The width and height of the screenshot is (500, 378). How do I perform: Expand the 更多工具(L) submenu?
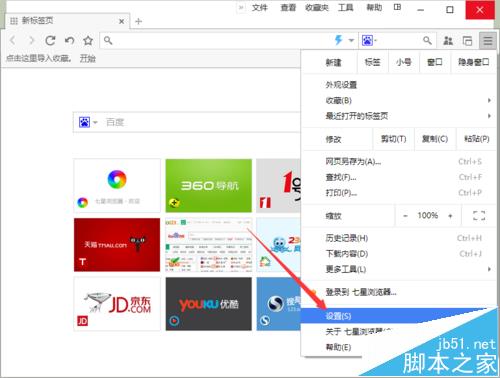coord(398,269)
